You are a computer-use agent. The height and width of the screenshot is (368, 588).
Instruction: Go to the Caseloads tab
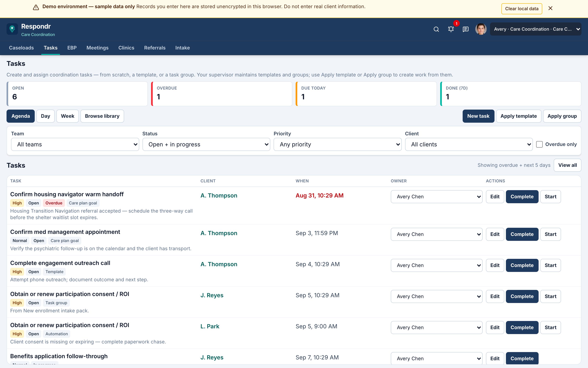click(21, 48)
